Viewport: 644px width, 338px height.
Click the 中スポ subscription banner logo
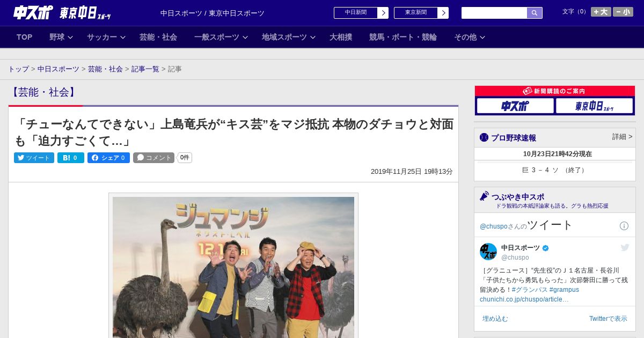coord(515,106)
